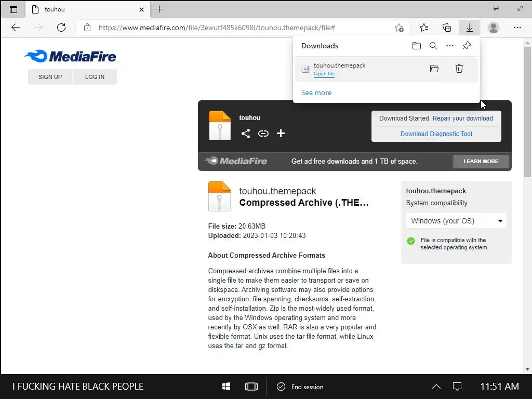This screenshot has height=399, width=532.
Task: Open the browser profile avatar
Action: 494,28
